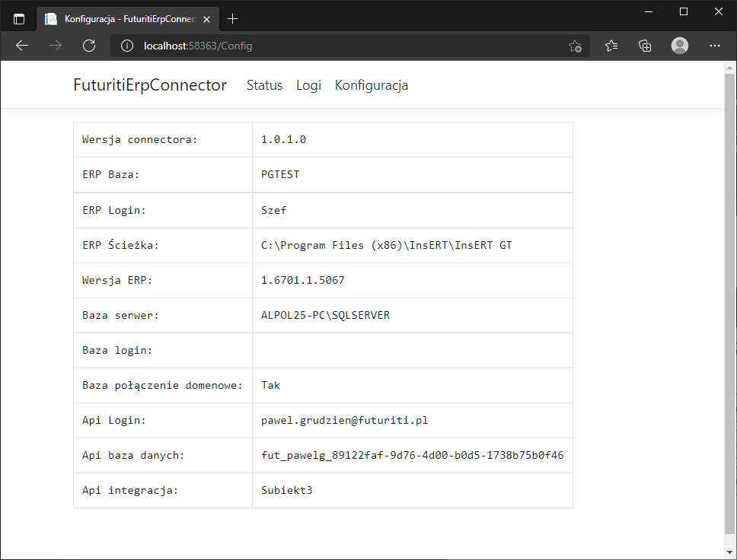737x560 pixels.
Task: Select the Konfiguracja browser tab
Action: [x=122, y=19]
